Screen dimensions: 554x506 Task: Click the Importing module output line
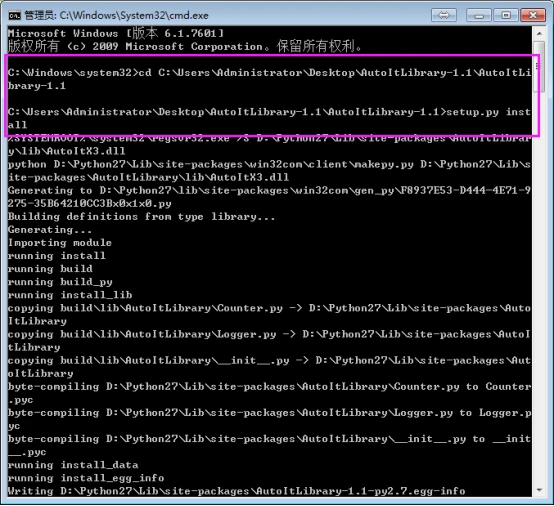pyautogui.click(x=60, y=243)
